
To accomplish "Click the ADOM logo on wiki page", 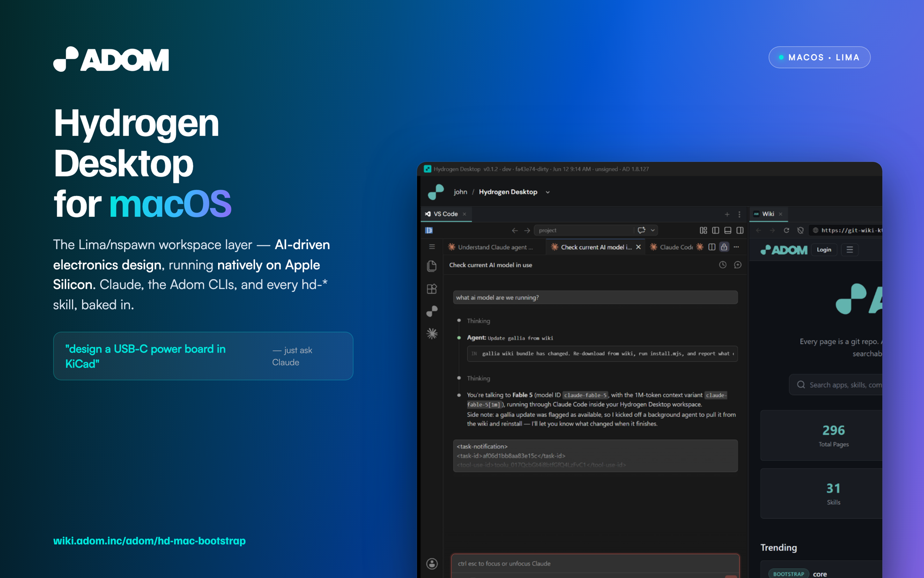I will click(784, 250).
